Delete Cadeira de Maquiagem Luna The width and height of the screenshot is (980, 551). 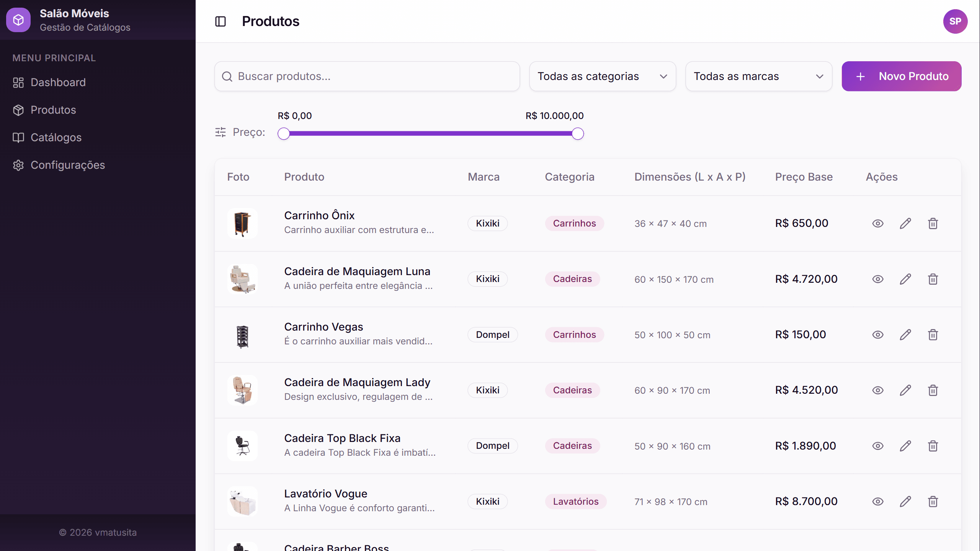point(933,279)
